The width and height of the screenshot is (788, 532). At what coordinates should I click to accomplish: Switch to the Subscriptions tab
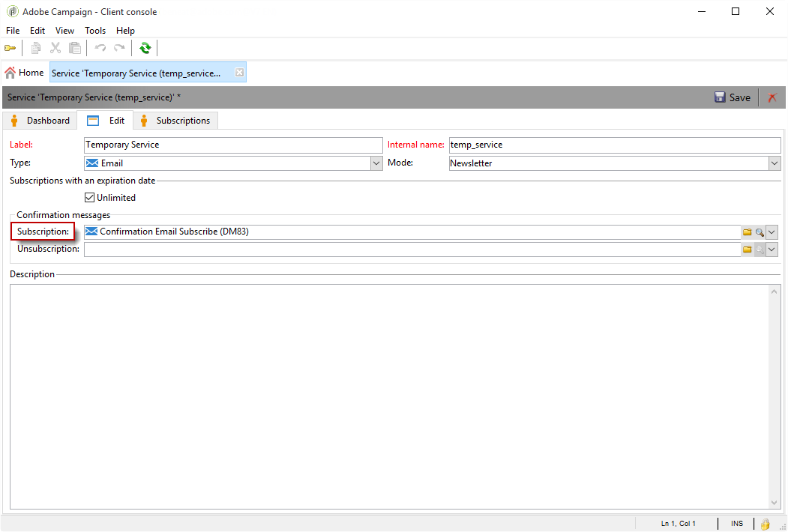[x=175, y=121]
